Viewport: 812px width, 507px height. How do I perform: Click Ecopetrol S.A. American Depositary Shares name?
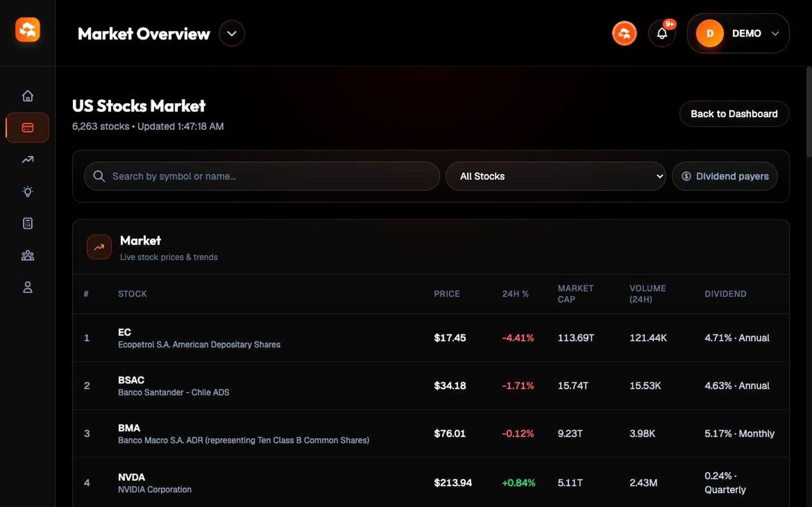(x=199, y=345)
